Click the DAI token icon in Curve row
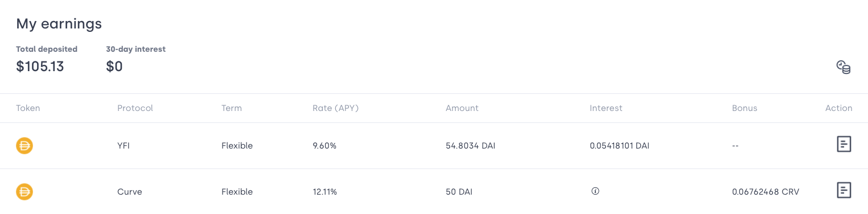 click(24, 192)
